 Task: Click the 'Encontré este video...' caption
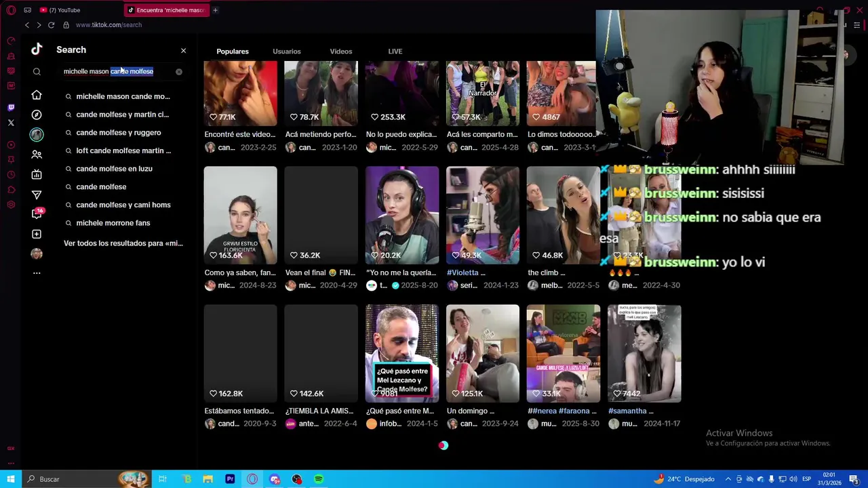(240, 134)
